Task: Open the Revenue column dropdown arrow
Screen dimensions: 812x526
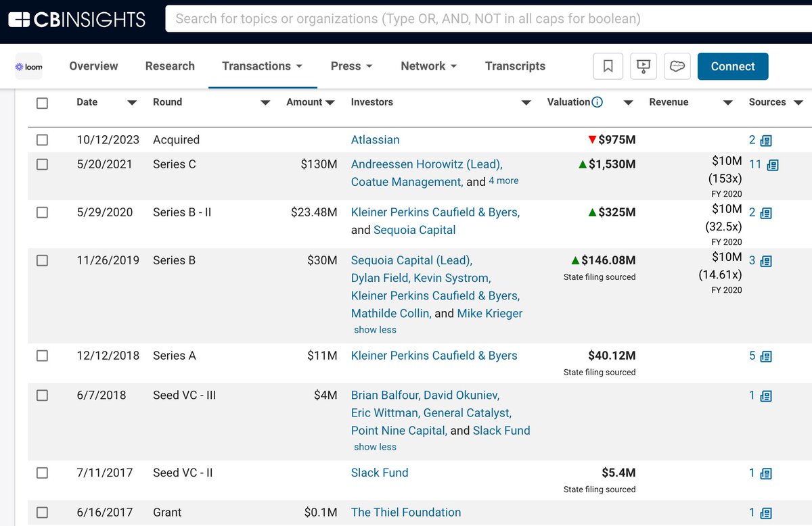Action: 728,103
